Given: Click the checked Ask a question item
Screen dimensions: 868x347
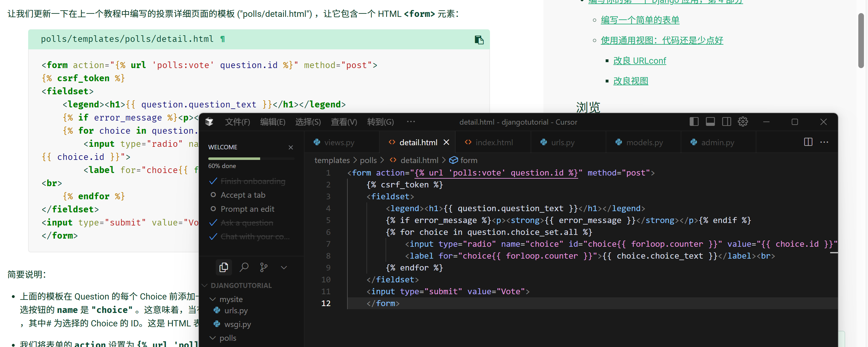Looking at the screenshot, I should click(x=247, y=223).
